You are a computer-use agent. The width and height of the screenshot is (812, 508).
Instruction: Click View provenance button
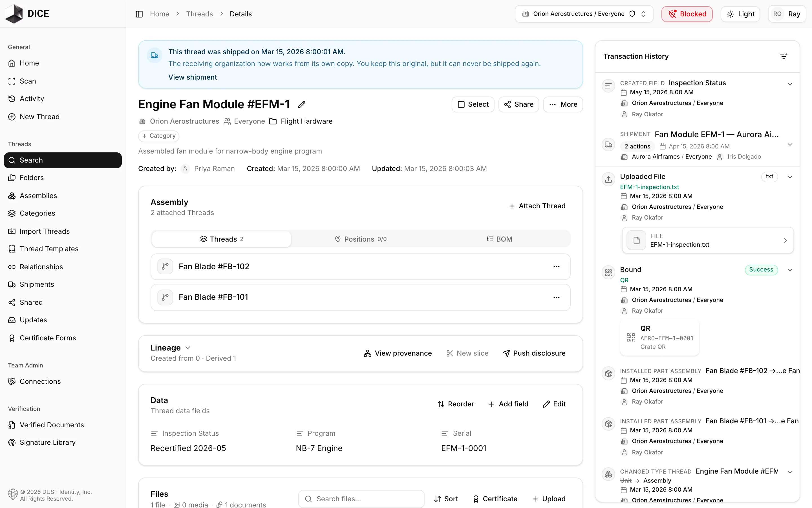click(398, 353)
